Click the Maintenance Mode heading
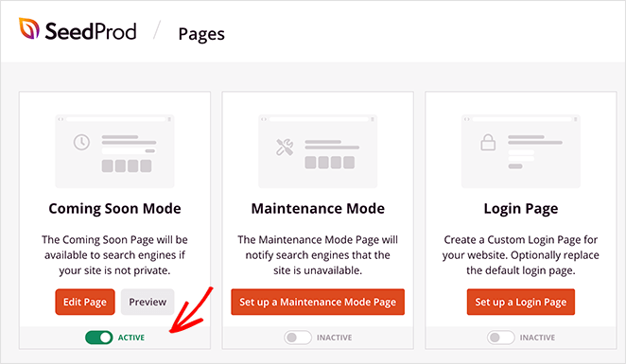The image size is (626, 364). pyautogui.click(x=318, y=209)
